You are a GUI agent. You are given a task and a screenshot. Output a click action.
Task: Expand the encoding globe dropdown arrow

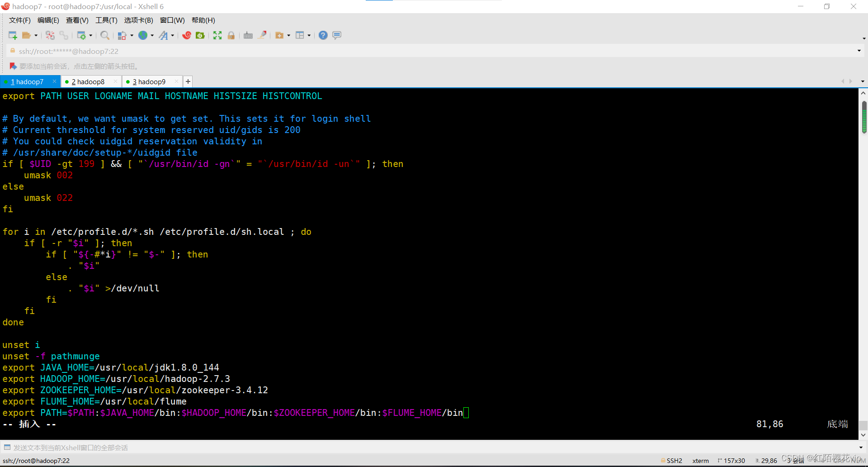pyautogui.click(x=152, y=35)
